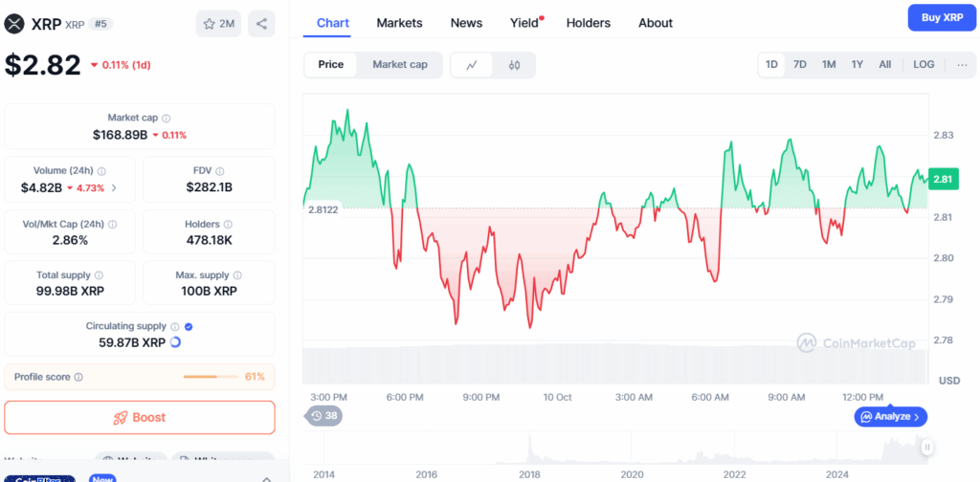This screenshot has height=482, width=980.
Task: Open Market cap info tooltip icon
Action: click(167, 118)
